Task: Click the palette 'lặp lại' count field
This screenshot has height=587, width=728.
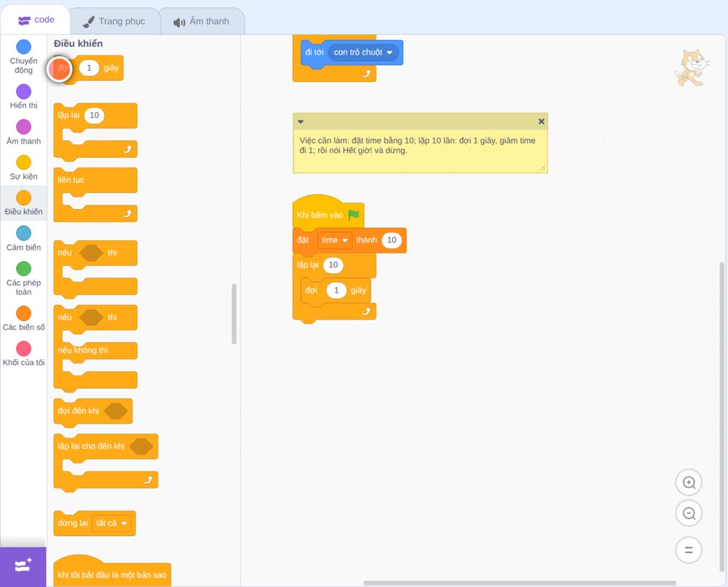Action: pyautogui.click(x=94, y=115)
